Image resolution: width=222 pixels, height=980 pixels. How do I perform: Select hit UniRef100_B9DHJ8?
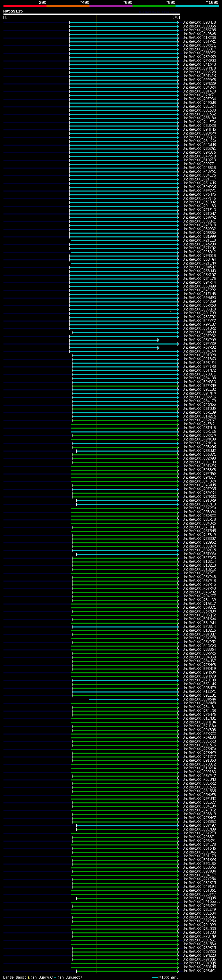click(x=199, y=23)
